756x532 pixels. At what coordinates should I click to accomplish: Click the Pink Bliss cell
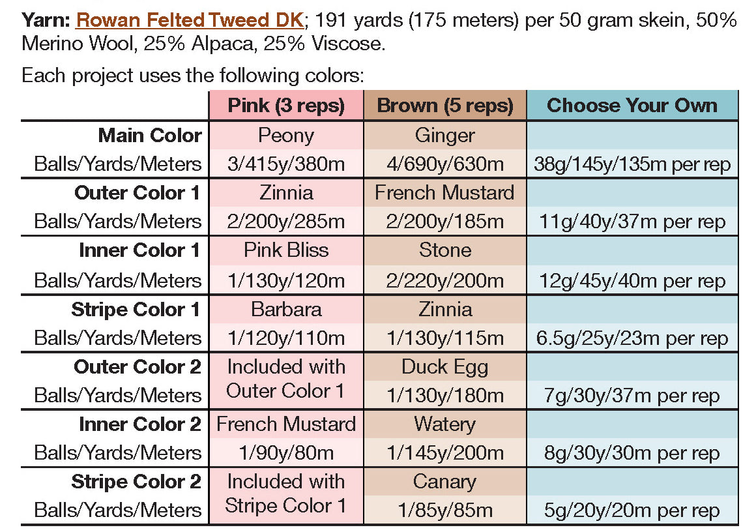coord(286,250)
